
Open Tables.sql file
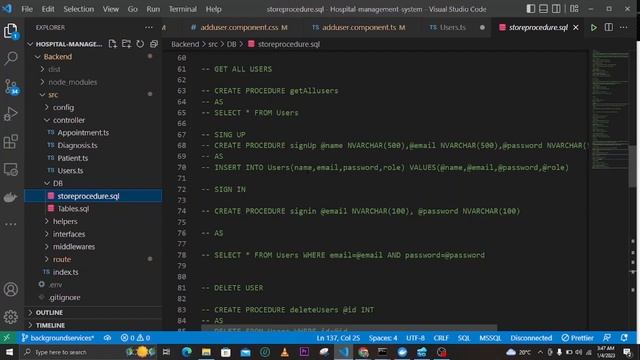pyautogui.click(x=73, y=209)
